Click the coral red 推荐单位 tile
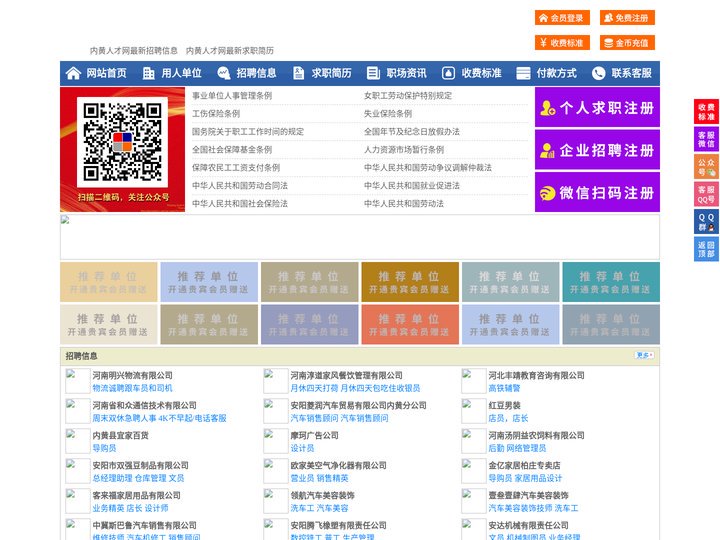 tap(410, 325)
